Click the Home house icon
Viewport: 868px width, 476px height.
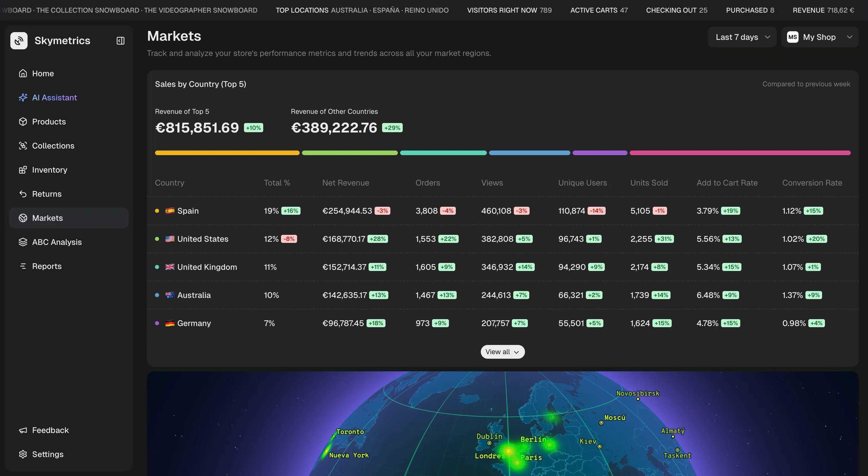point(23,73)
